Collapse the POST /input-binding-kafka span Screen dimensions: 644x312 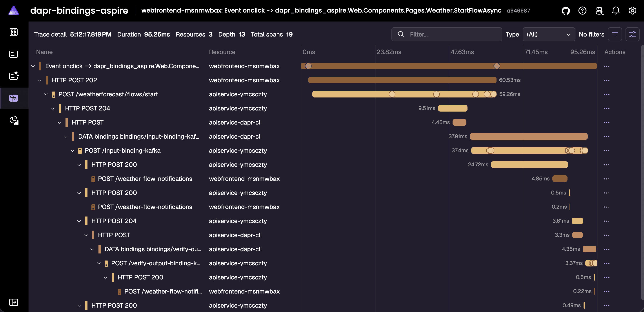(73, 151)
